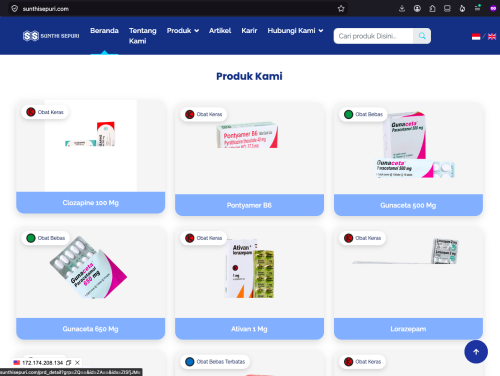500x376 pixels.
Task: Click the Pontyamer B6 box image
Action: tap(247, 135)
